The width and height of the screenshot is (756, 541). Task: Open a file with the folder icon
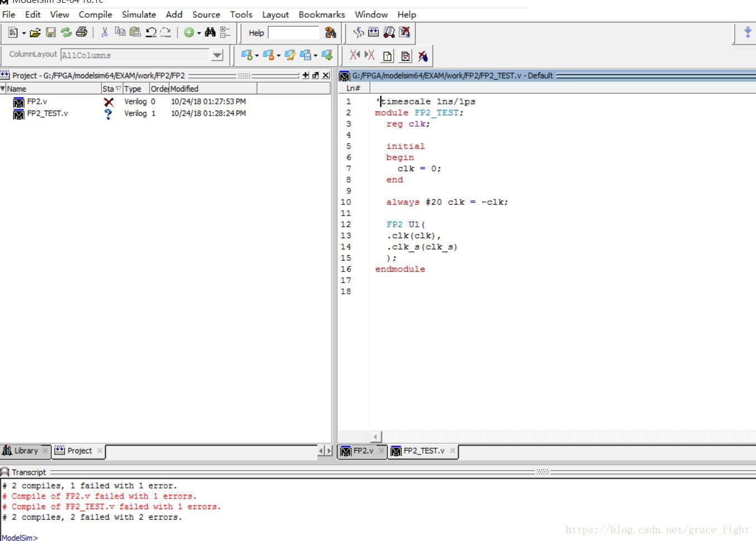pyautogui.click(x=35, y=32)
